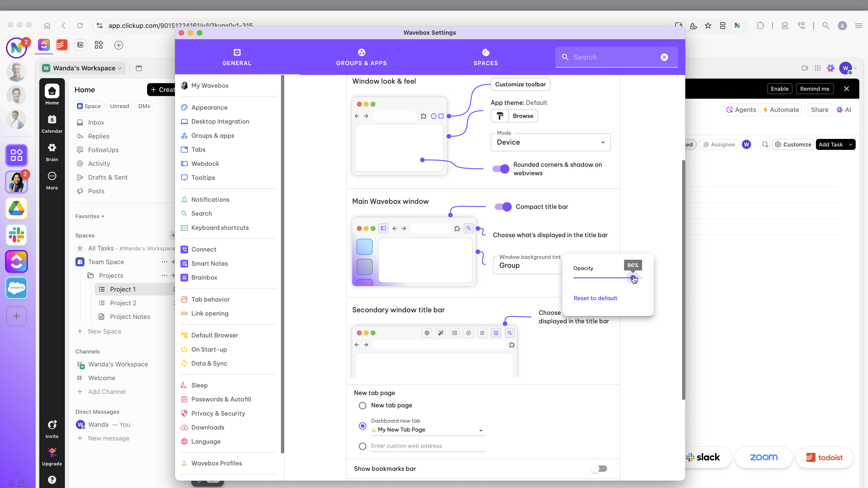Image resolution: width=868 pixels, height=488 pixels.
Task: Switch to GENERAL settings tab
Action: coord(237,57)
